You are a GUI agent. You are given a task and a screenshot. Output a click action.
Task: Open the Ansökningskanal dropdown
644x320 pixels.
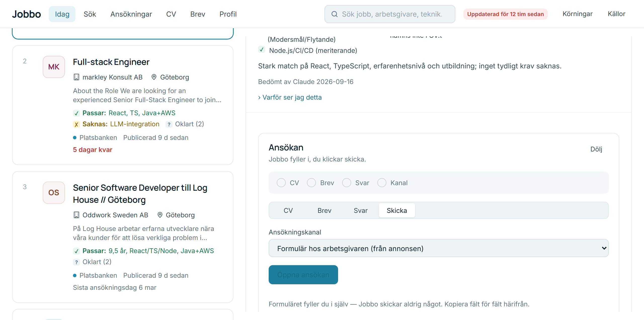(x=438, y=248)
